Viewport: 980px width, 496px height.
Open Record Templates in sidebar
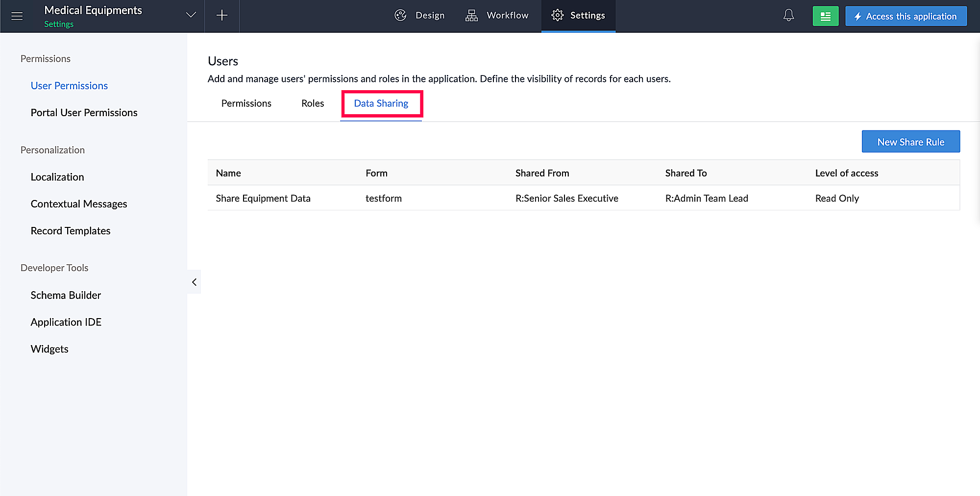click(71, 231)
